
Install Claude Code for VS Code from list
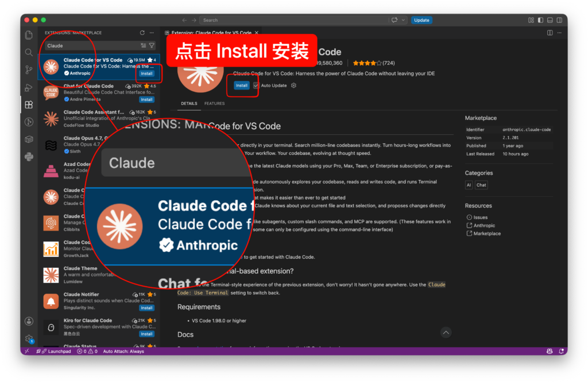coord(146,73)
